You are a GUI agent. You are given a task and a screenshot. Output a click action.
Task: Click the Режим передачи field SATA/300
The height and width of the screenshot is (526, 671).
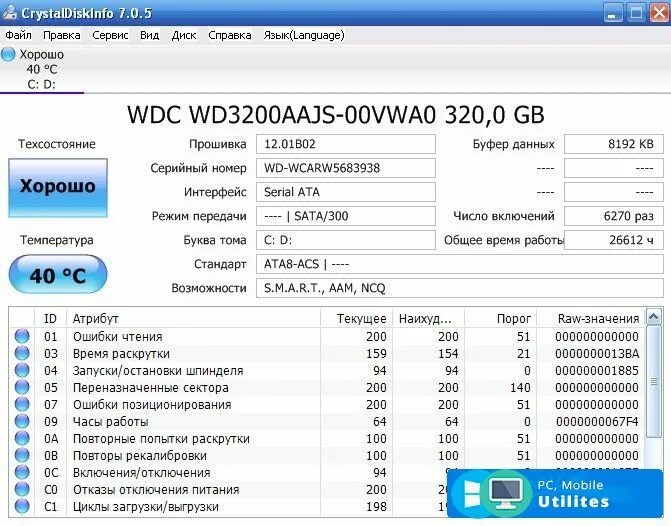(346, 216)
